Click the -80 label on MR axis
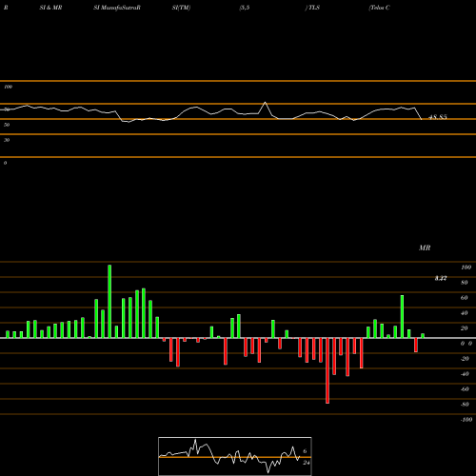476x476 pixels. 465,405
